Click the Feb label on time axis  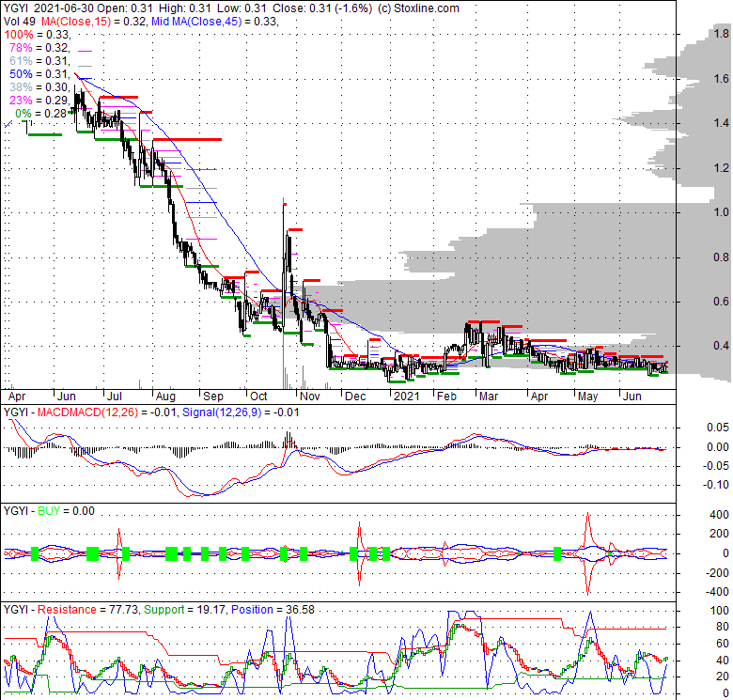click(446, 397)
